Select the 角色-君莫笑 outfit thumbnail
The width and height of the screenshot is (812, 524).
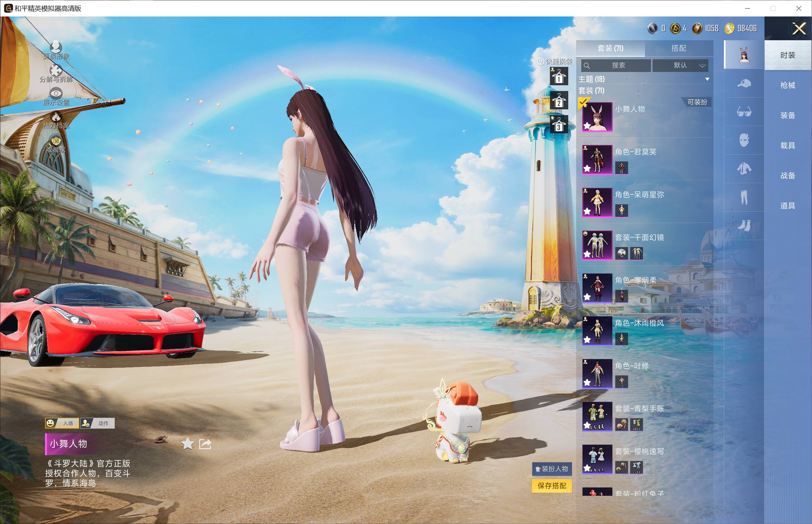click(597, 160)
